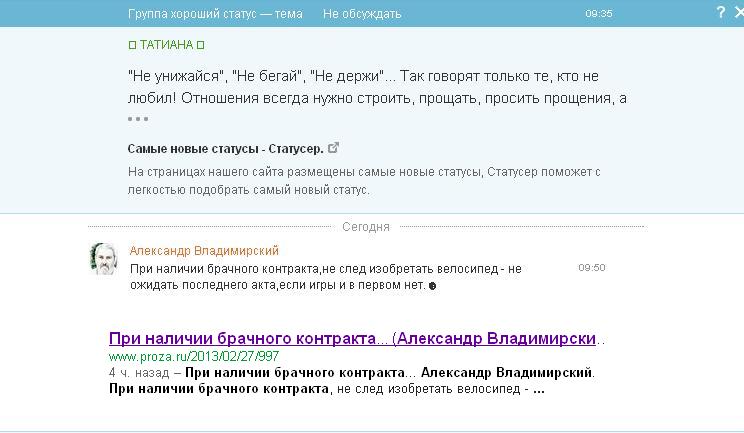
Task: Click the search snippet beginning '4 ч. назад'
Action: click(x=352, y=381)
